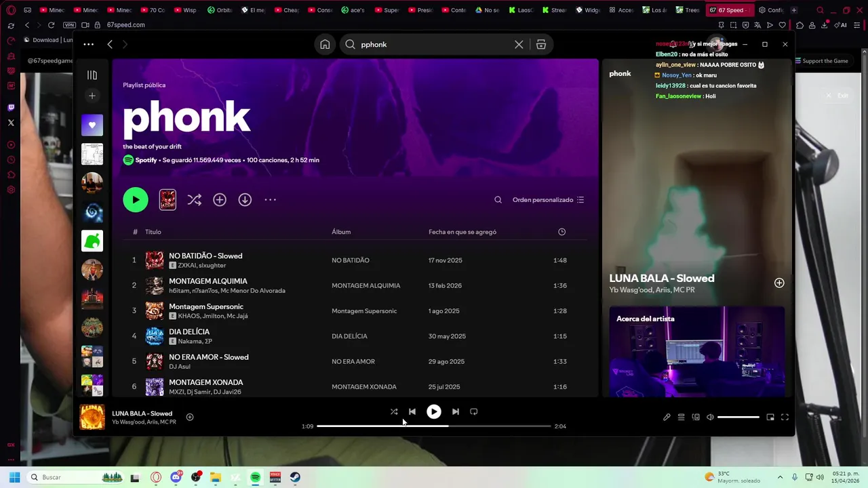868x488 pixels.
Task: Open the play queue icon
Action: point(681,417)
